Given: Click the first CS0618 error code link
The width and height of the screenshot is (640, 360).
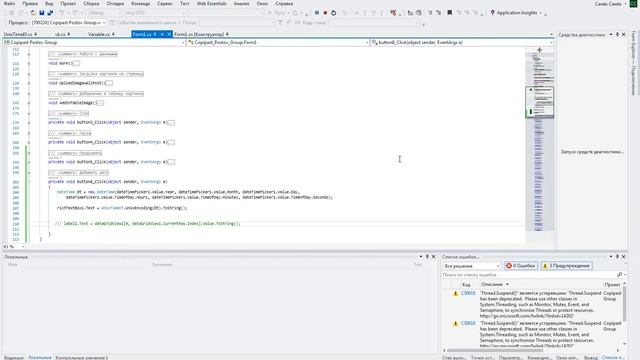Looking at the screenshot, I should point(468,293).
